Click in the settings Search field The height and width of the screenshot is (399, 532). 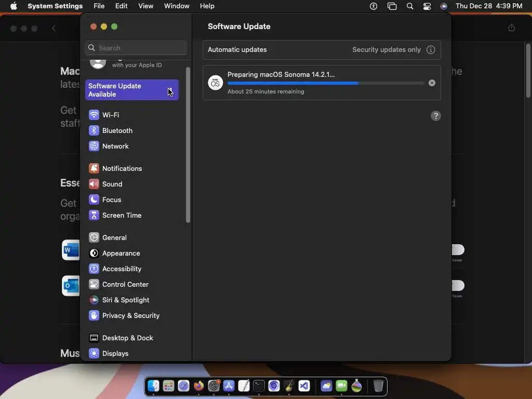(x=136, y=48)
